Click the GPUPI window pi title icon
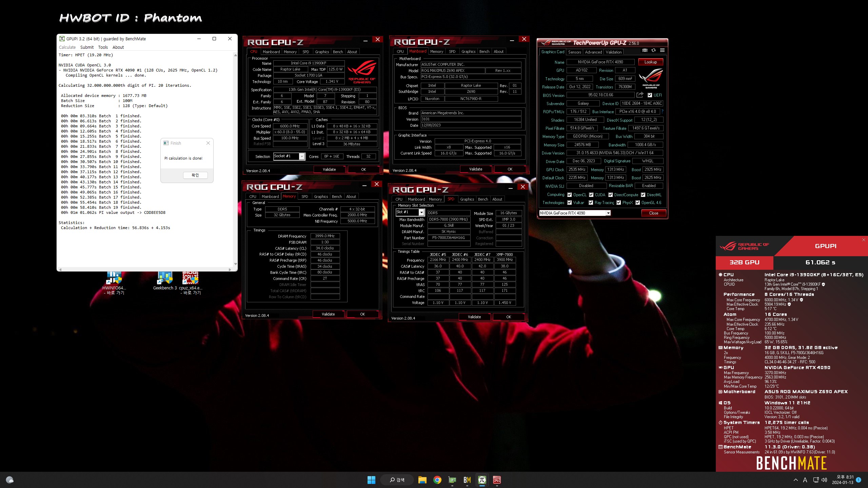 [x=62, y=39]
